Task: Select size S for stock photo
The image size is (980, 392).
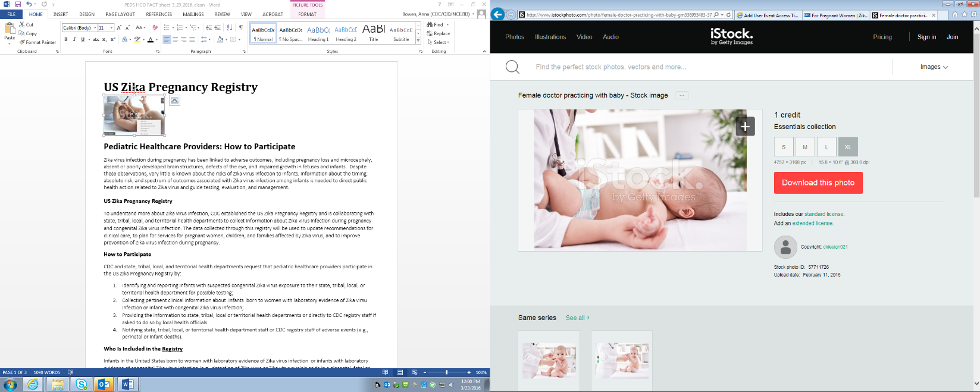Action: click(x=783, y=147)
